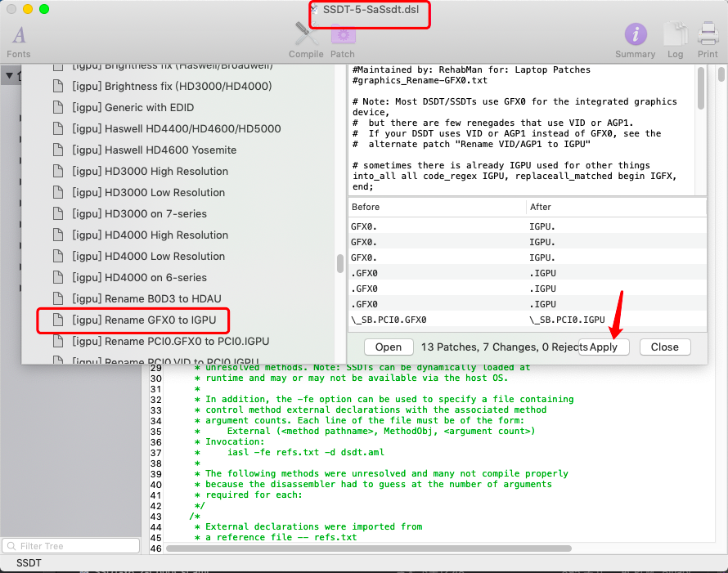Open the Fonts toolbar icon
Image resolution: width=728 pixels, height=573 pixels.
coord(19,35)
